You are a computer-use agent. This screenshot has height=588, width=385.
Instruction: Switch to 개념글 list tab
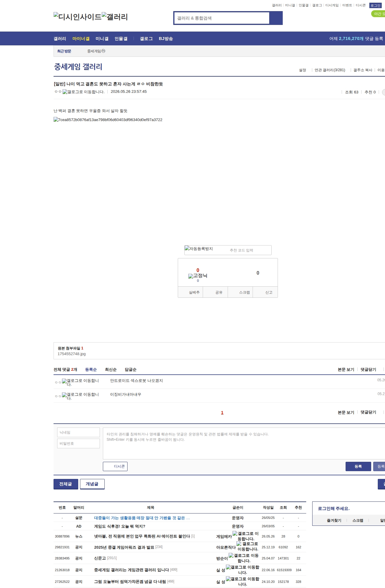(x=92, y=484)
